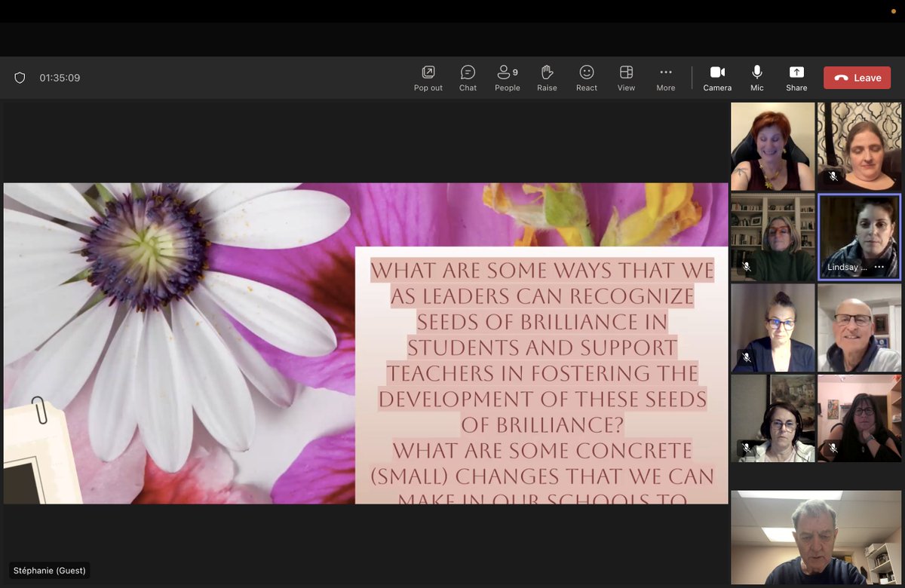Select the bottom self-view video tile
The height and width of the screenshot is (588, 905).
pos(816,537)
